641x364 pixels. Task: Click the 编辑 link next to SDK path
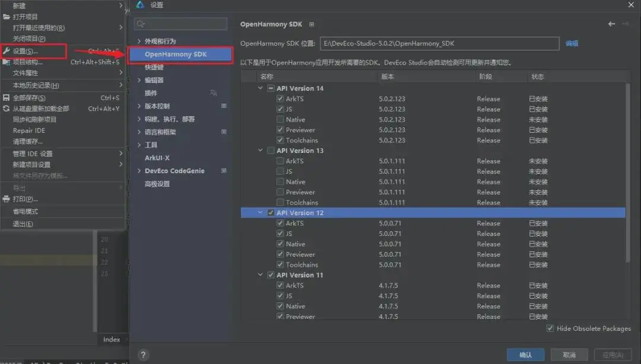tap(572, 43)
